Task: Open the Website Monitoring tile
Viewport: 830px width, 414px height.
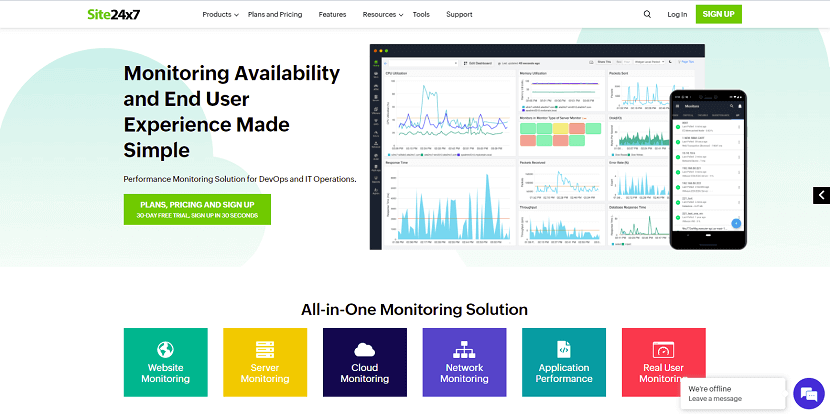Action: 166,362
